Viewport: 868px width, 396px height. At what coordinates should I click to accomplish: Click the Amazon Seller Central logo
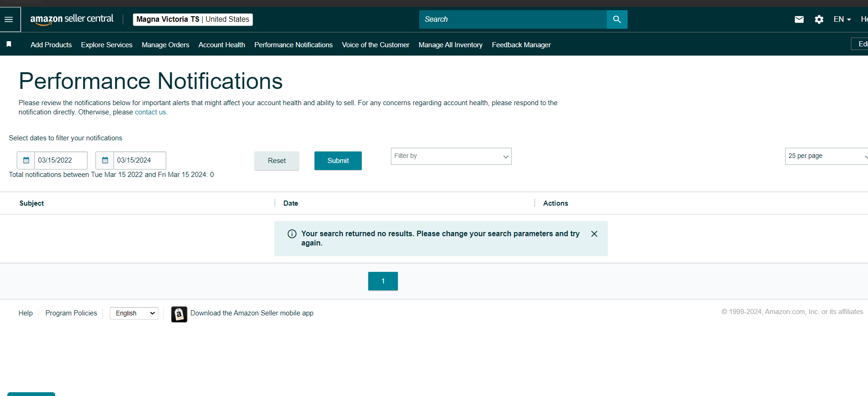[72, 19]
